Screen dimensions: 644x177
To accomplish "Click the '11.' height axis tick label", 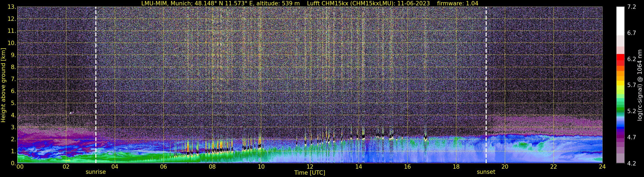I will [12, 31].
